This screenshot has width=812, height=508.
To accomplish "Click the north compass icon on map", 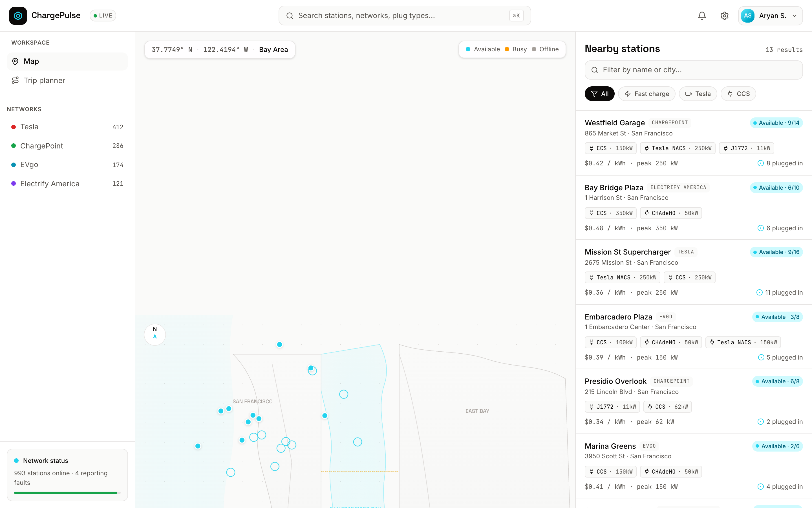I will click(x=155, y=334).
